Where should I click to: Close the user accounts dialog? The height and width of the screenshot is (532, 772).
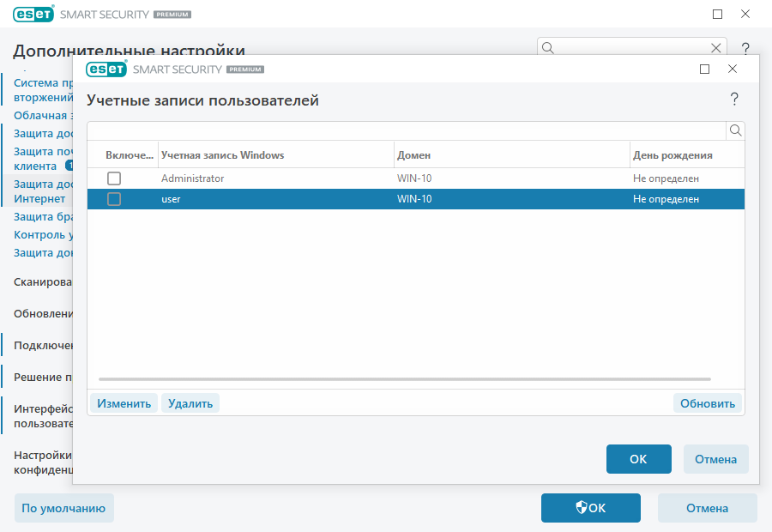tap(733, 69)
